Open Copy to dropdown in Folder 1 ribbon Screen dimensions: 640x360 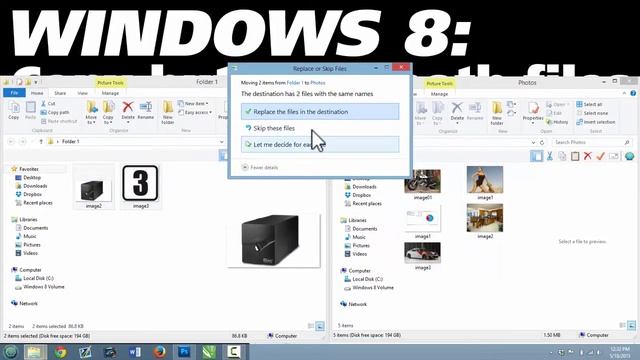click(108, 112)
